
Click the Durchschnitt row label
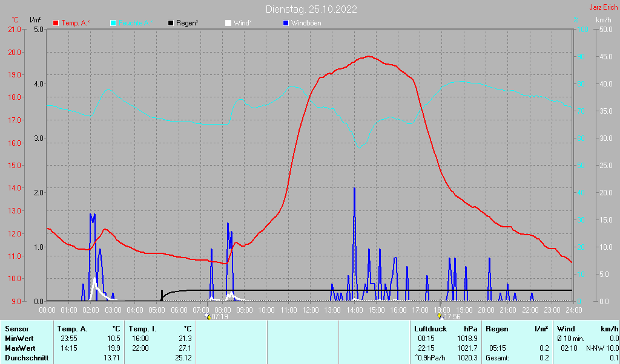pyautogui.click(x=26, y=358)
